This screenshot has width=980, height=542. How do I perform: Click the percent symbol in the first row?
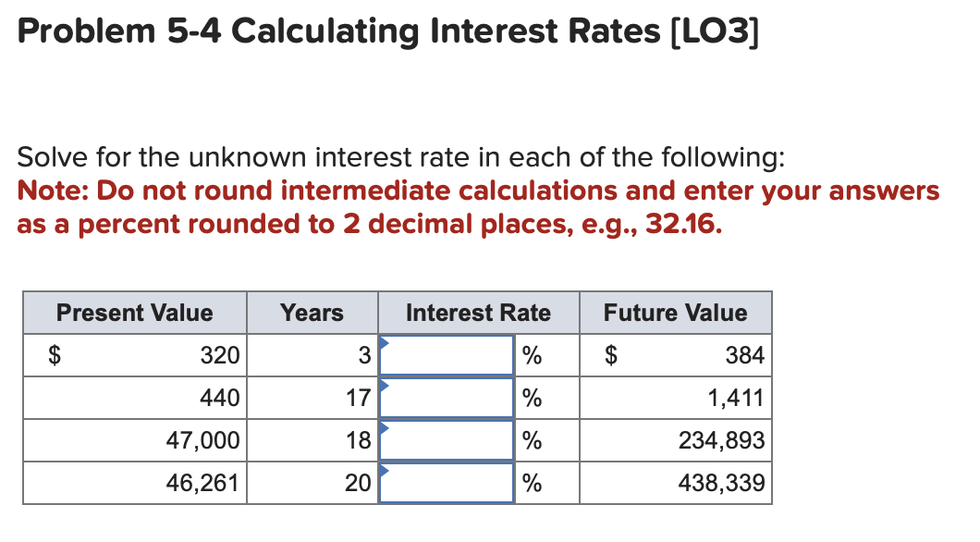[531, 354]
